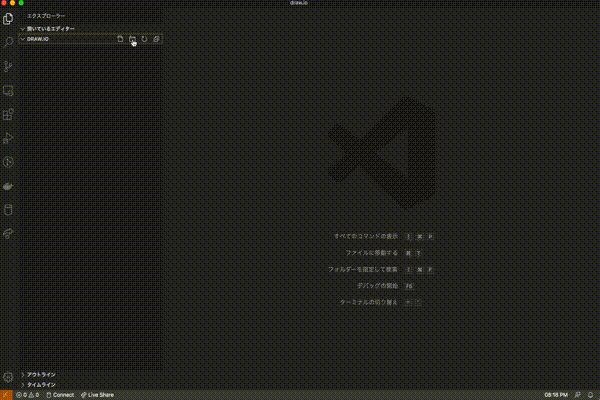The height and width of the screenshot is (400, 600).
Task: Open errors and warnings count in status bar
Action: tap(28, 395)
